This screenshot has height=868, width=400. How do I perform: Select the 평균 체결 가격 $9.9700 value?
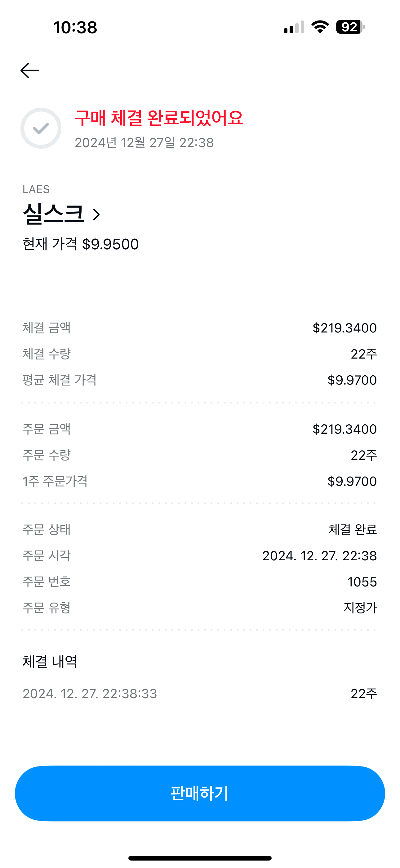click(352, 380)
